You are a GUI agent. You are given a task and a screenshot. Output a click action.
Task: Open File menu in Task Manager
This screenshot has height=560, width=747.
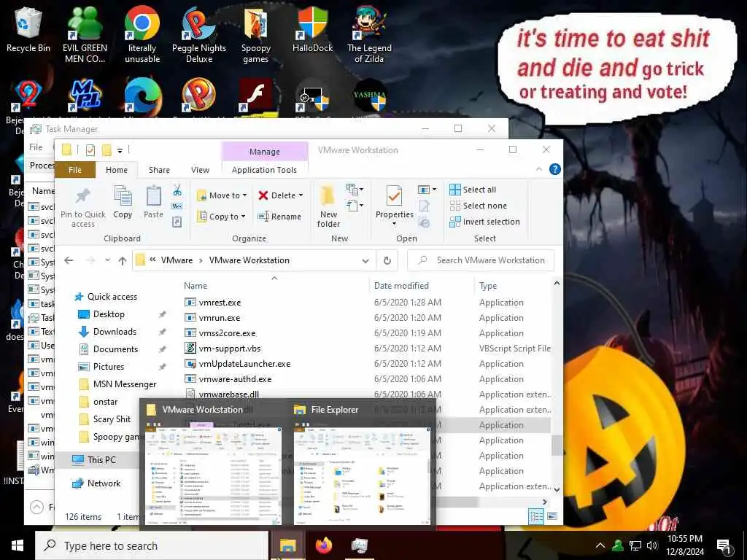[x=36, y=147]
